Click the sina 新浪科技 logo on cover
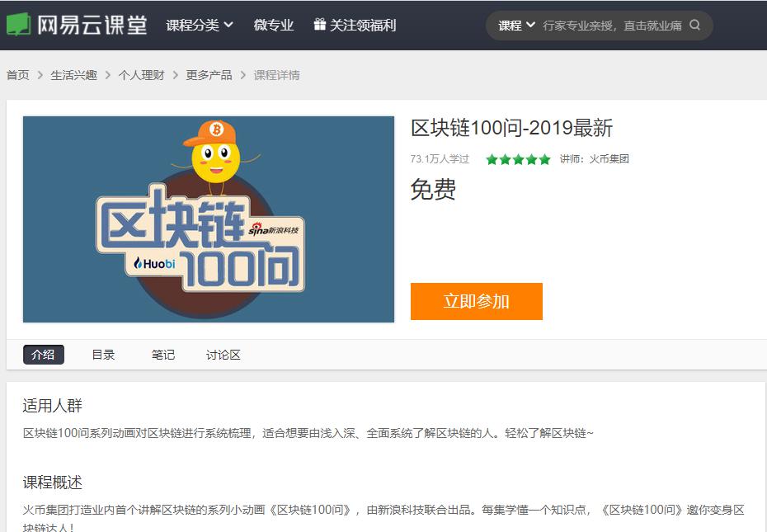The width and height of the screenshot is (767, 532). click(x=274, y=229)
